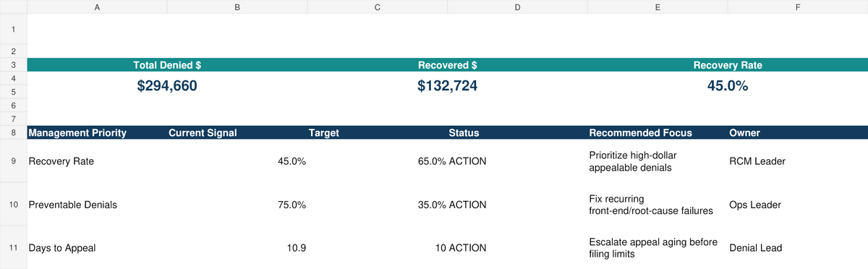The image size is (868, 269).
Task: Select the 'Days to Appeal' cell
Action: tap(96, 248)
